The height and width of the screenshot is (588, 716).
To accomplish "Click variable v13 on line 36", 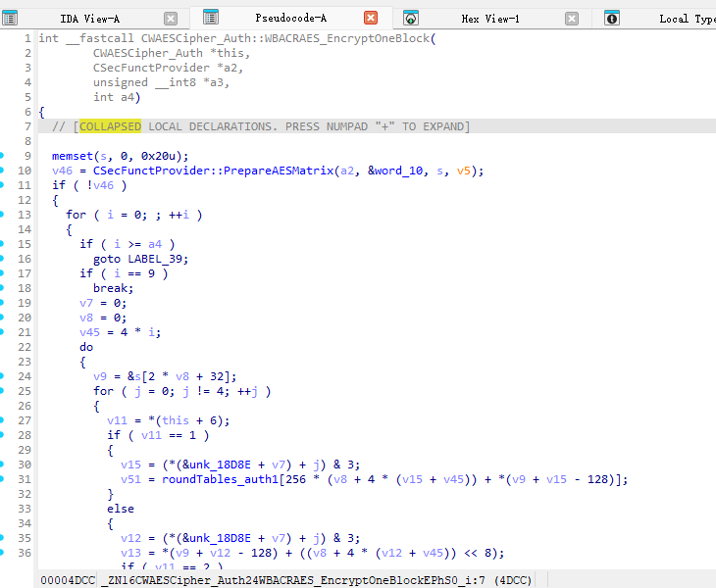I will tap(130, 553).
